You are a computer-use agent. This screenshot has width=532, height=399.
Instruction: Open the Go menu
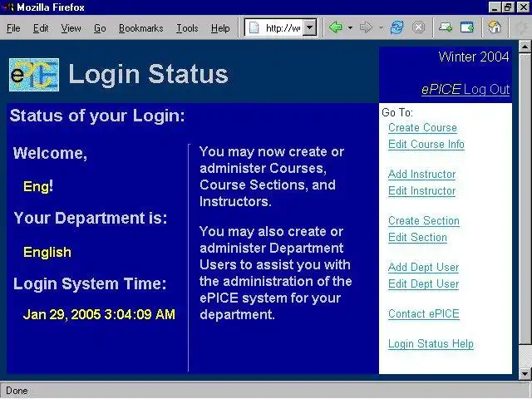pyautogui.click(x=100, y=28)
